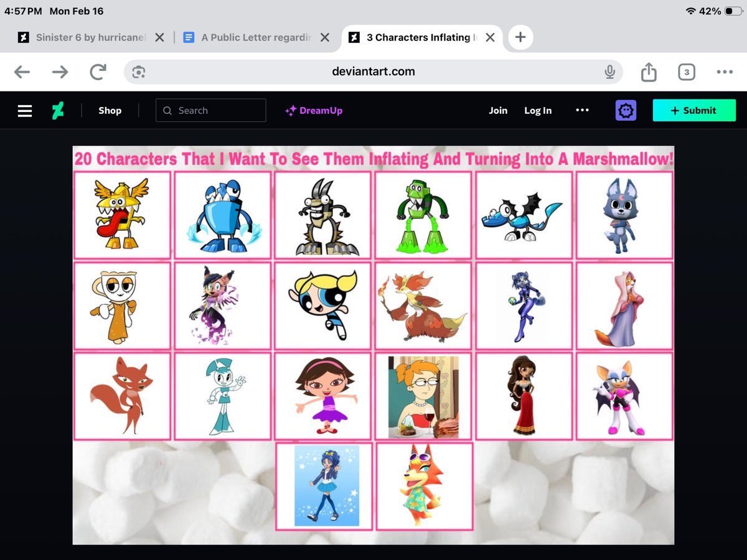747x560 pixels.
Task: Click the Join link
Action: click(498, 111)
